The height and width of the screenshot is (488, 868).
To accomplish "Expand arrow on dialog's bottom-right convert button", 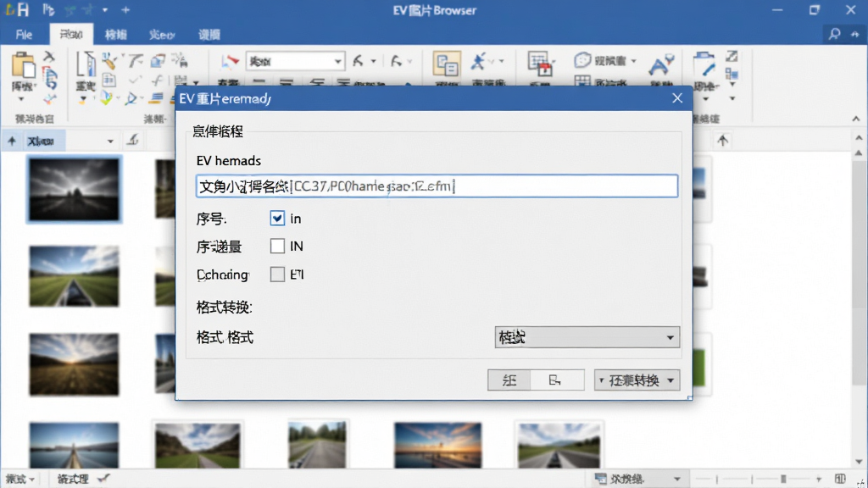I will [670, 380].
